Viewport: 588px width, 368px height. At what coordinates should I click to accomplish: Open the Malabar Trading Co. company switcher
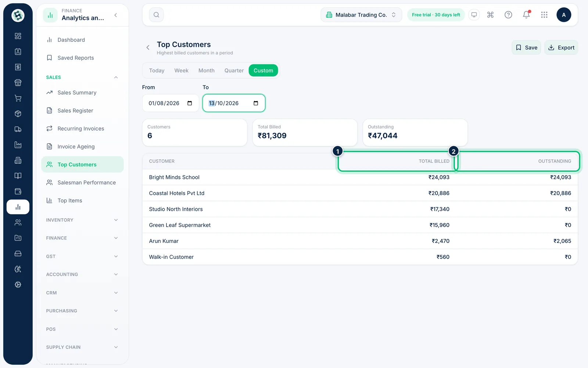pyautogui.click(x=361, y=15)
